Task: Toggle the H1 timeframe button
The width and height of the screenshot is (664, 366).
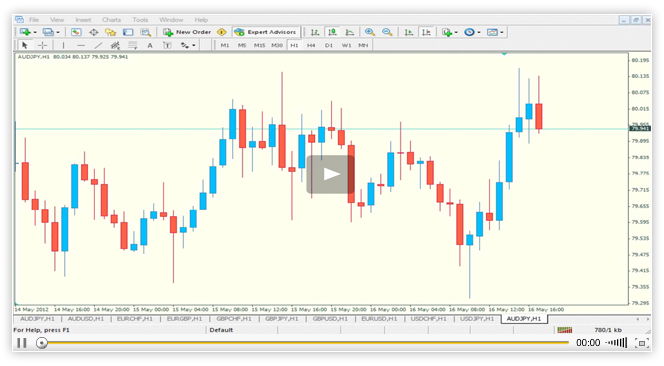Action: coord(294,45)
